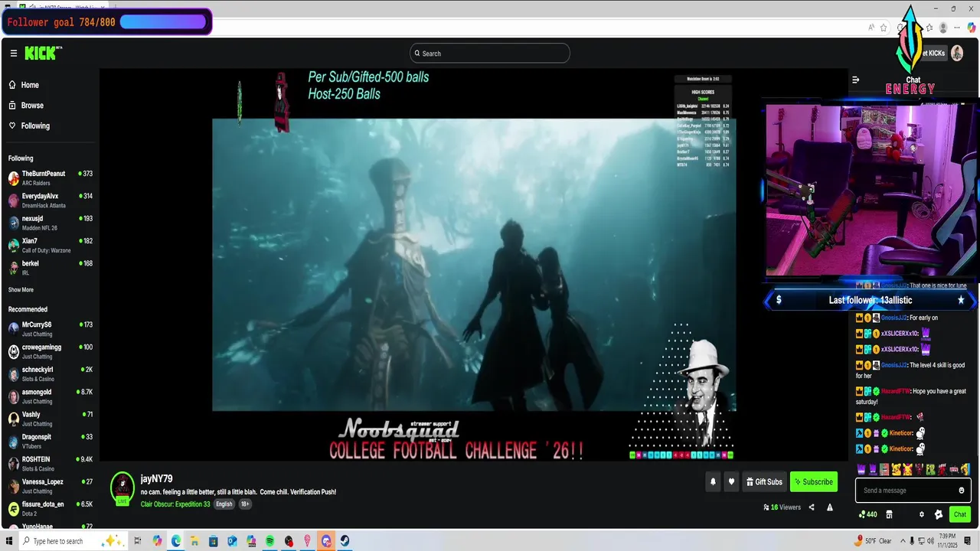Toggle the notification bell for jayNY79
This screenshot has width=980, height=551.
[713, 481]
